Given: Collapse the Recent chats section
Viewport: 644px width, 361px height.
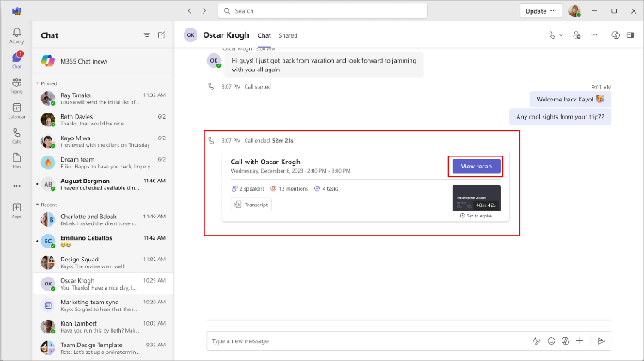Looking at the screenshot, I should coord(46,205).
